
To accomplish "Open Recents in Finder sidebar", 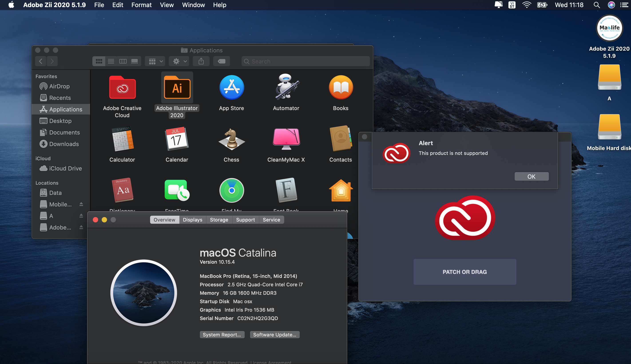I will (x=61, y=98).
